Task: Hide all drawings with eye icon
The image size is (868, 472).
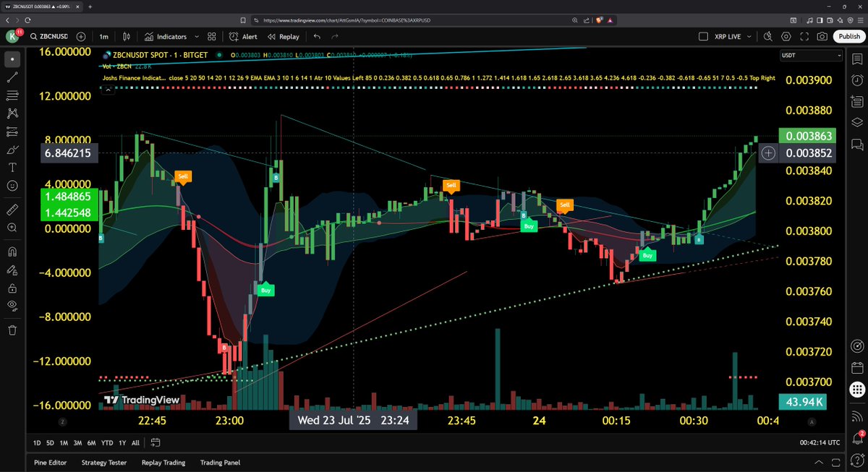Action: pyautogui.click(x=12, y=306)
